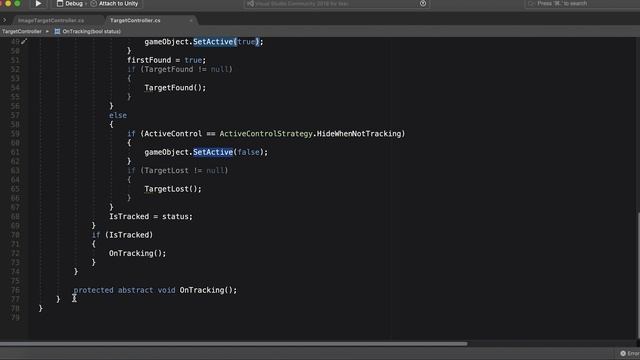Click the OnTracking(); call on line 72
Screen dimensions: 640x360
[x=137, y=253]
